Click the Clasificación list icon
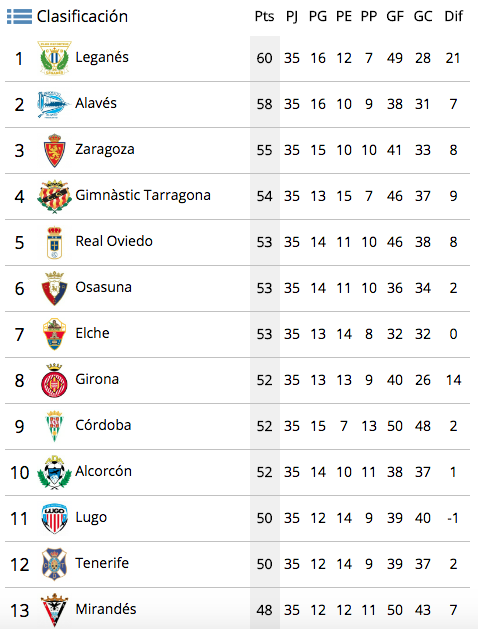This screenshot has width=478, height=629. pyautogui.click(x=19, y=16)
